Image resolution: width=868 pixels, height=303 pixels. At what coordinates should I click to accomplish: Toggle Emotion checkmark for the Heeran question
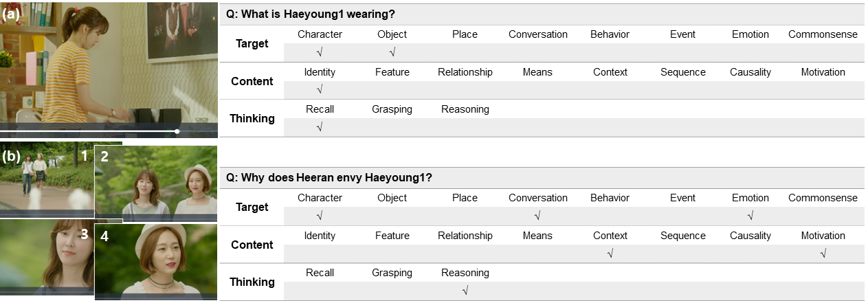[750, 216]
